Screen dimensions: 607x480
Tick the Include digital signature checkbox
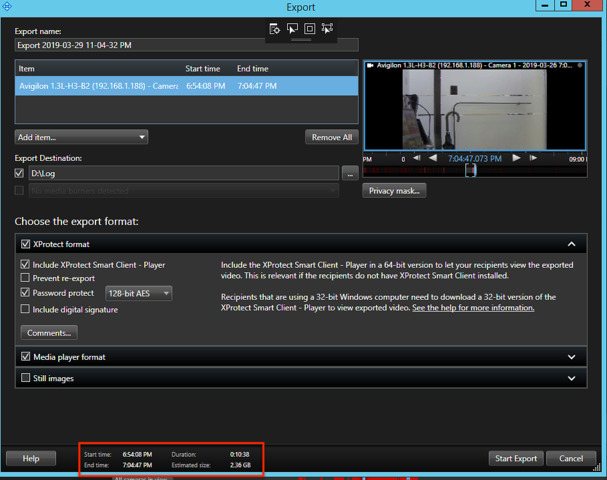click(25, 309)
